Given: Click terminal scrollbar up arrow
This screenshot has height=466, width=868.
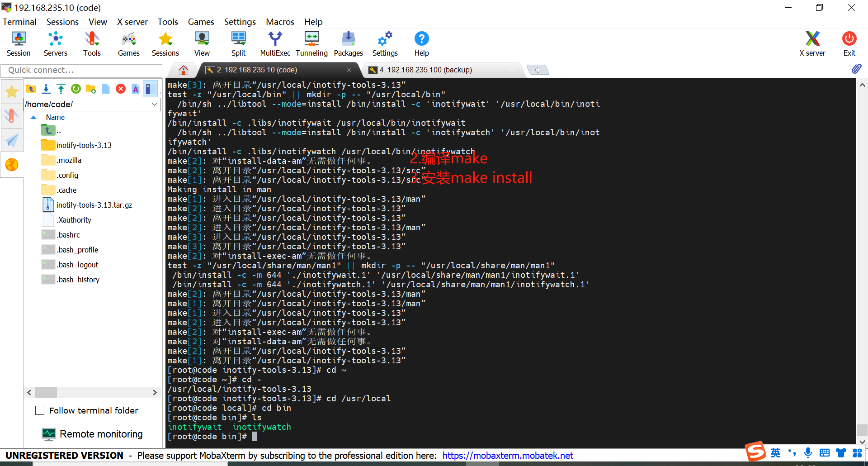Looking at the screenshot, I should pyautogui.click(x=862, y=85).
